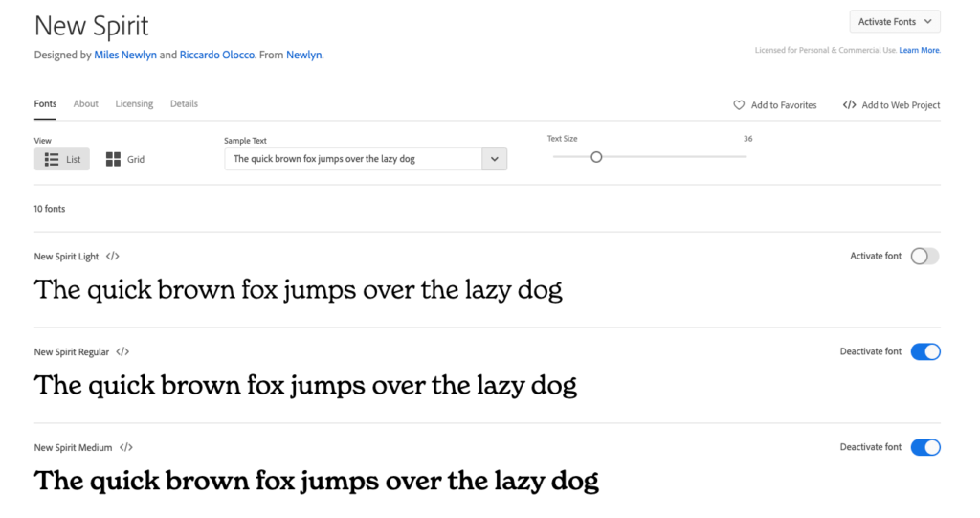Switch to List view
Viewport: 980px width, 518px height.
pos(62,160)
